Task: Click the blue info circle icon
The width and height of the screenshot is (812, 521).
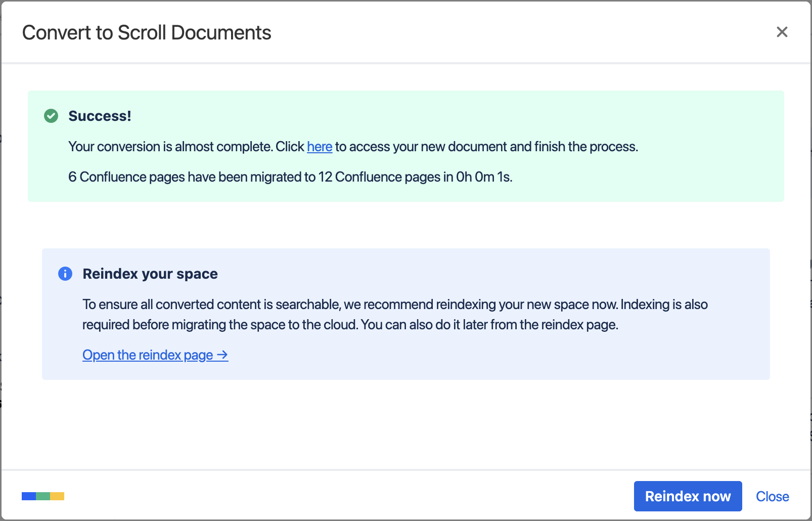Action: (x=65, y=274)
